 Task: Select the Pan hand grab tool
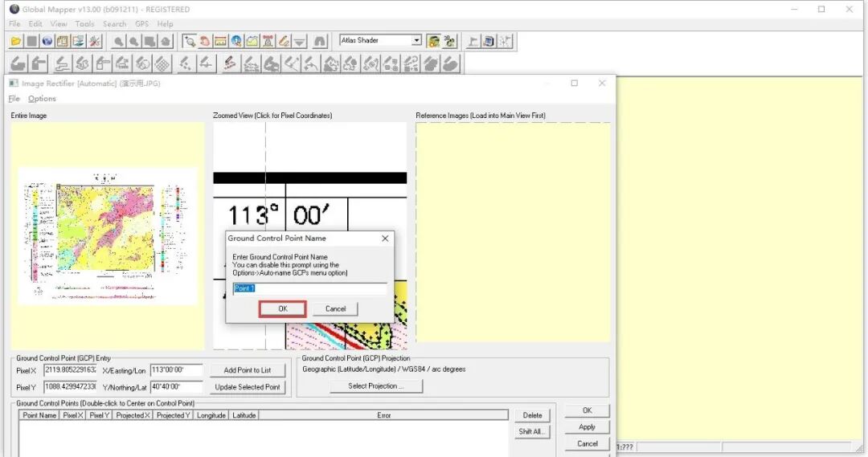(205, 41)
